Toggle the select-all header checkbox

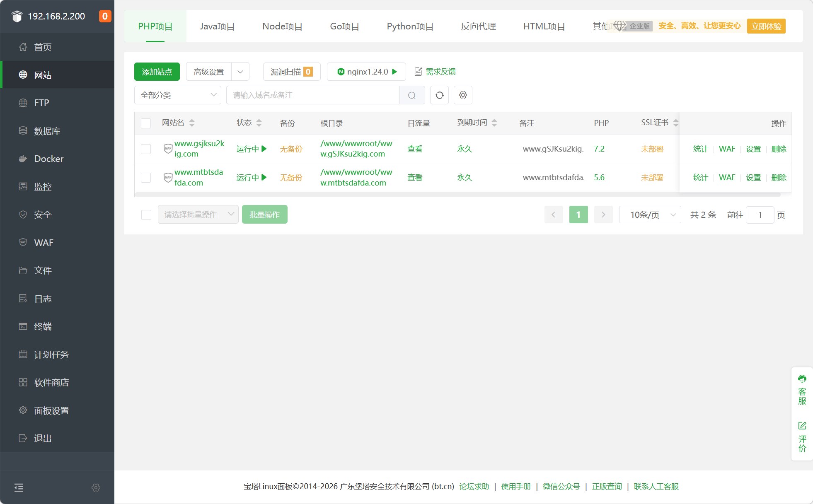[x=146, y=123]
